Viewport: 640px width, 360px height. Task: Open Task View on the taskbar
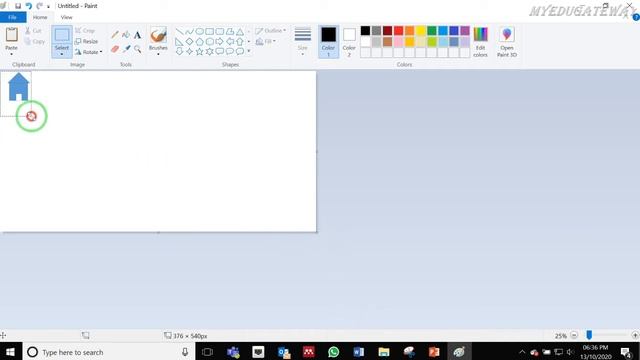point(207,352)
